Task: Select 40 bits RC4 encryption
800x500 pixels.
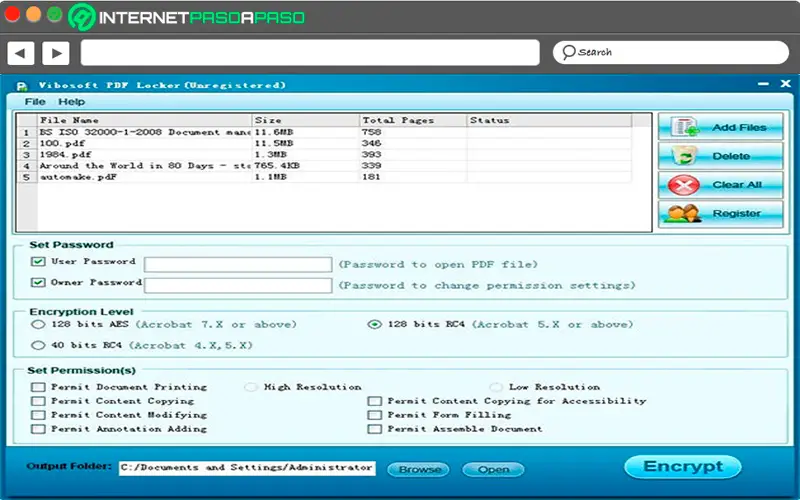Action: pyautogui.click(x=38, y=345)
